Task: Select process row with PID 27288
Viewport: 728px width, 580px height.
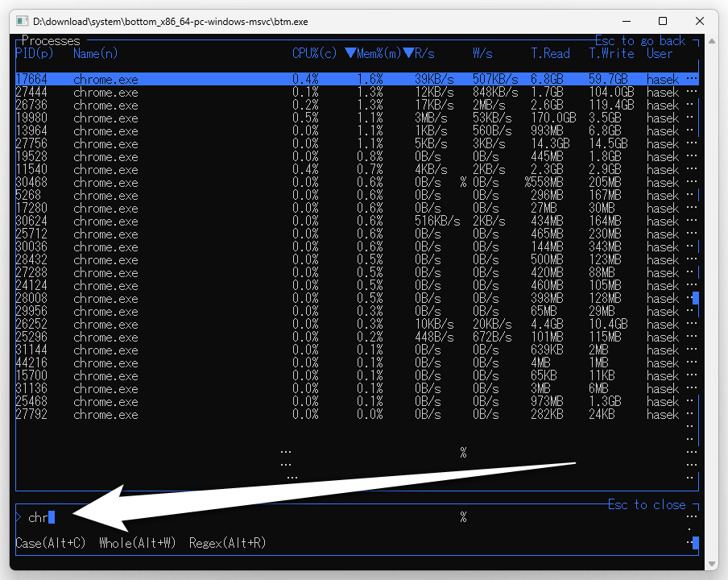Action: [357, 272]
